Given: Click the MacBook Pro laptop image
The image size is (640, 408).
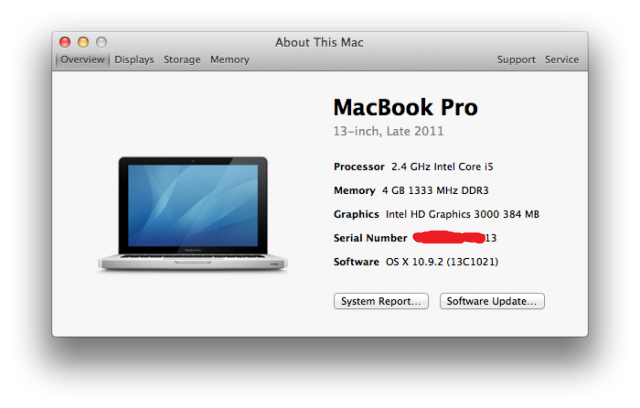Looking at the screenshot, I should point(193,214).
